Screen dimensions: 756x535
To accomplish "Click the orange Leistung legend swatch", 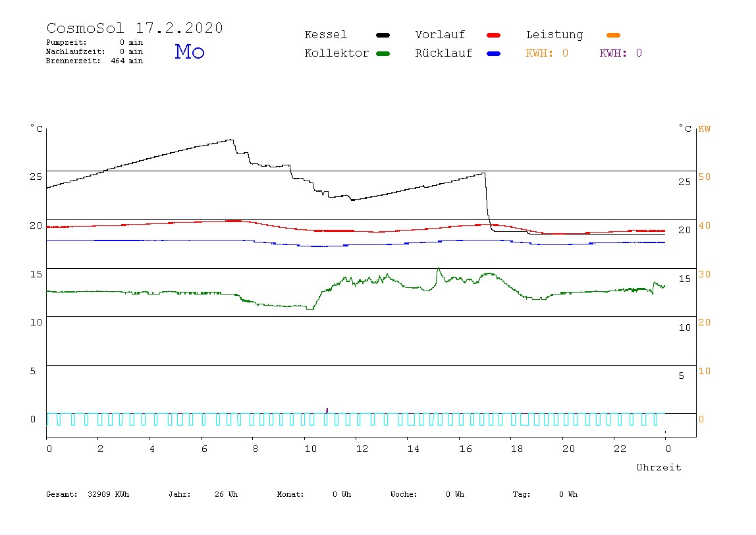I will click(x=613, y=35).
